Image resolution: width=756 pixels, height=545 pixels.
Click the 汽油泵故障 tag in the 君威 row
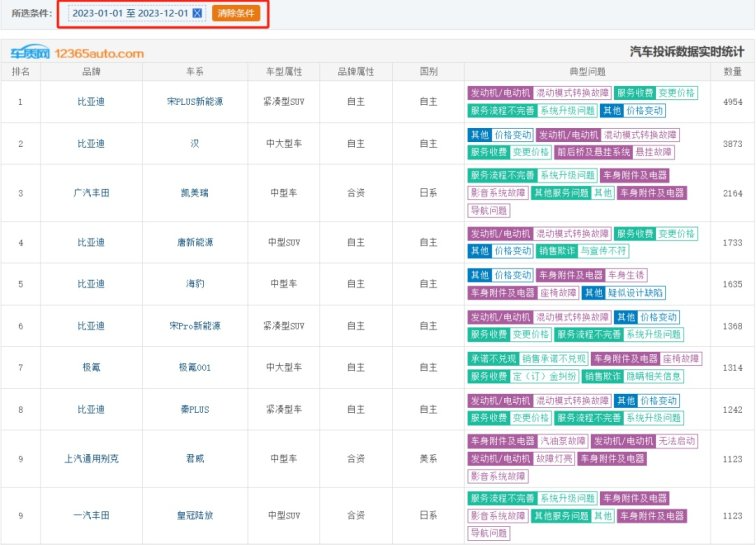point(562,441)
